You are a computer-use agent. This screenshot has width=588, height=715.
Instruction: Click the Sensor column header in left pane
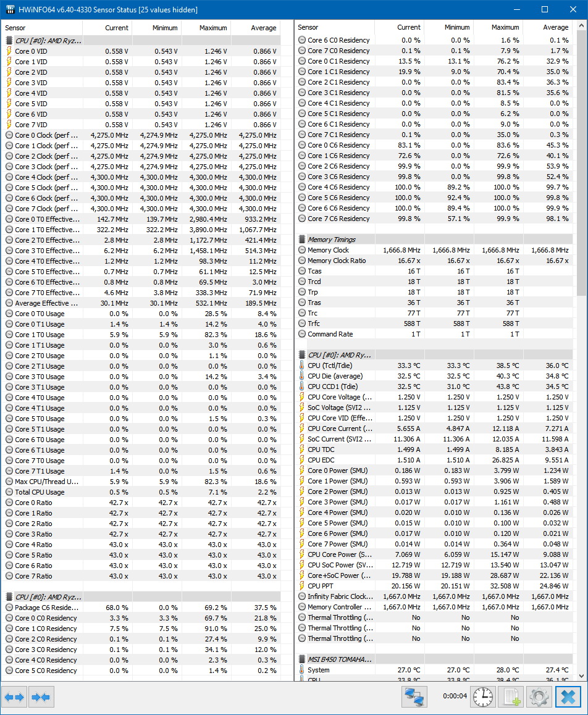42,28
